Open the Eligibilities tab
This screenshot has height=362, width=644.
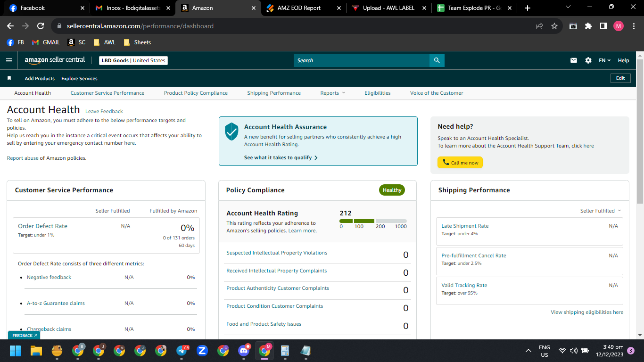point(378,93)
